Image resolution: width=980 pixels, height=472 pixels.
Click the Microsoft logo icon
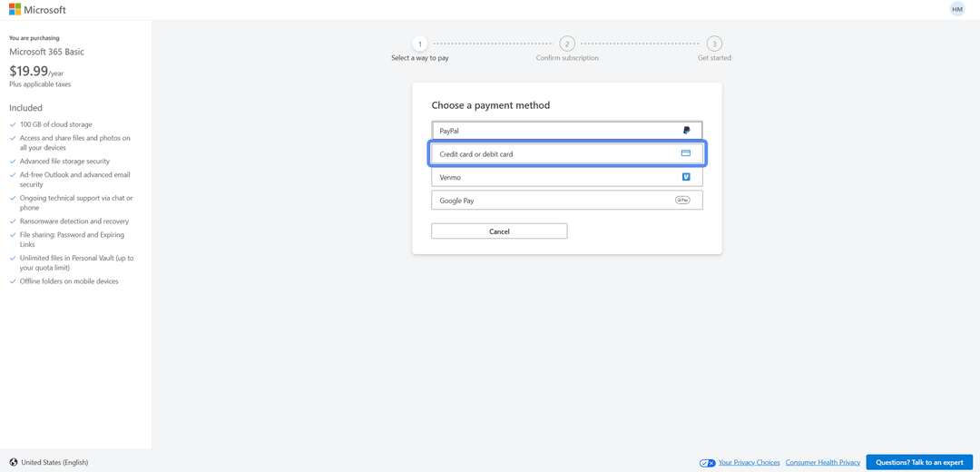click(15, 10)
